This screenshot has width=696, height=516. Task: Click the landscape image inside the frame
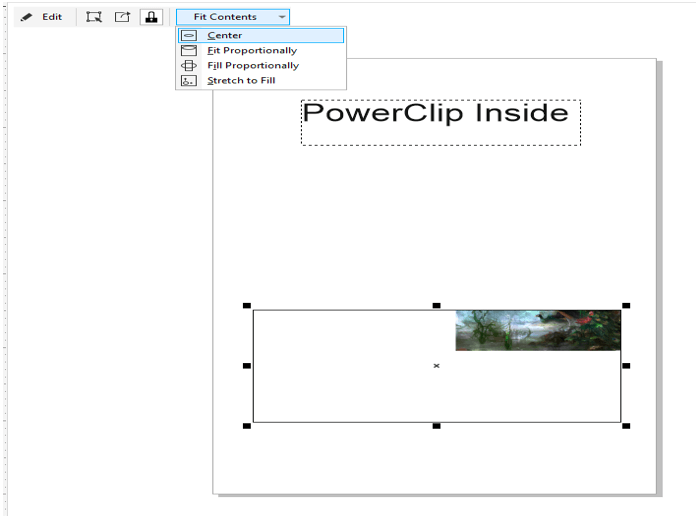538,330
